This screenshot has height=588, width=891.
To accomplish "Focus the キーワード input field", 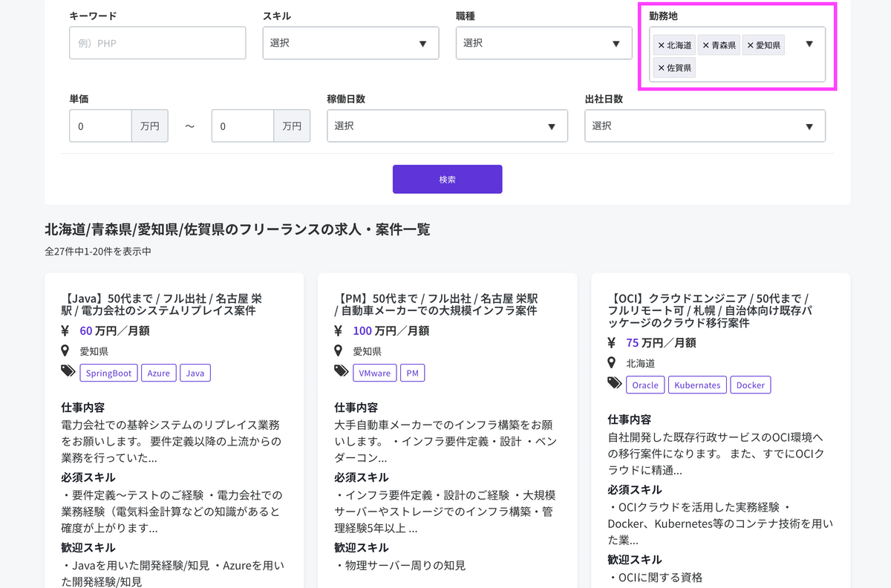I will click(157, 43).
